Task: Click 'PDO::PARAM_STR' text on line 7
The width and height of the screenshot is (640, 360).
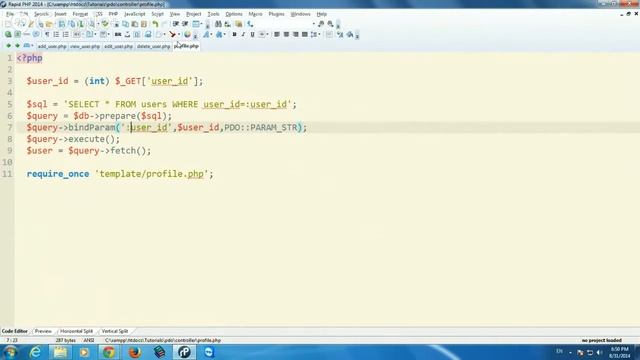Action: [x=261, y=127]
